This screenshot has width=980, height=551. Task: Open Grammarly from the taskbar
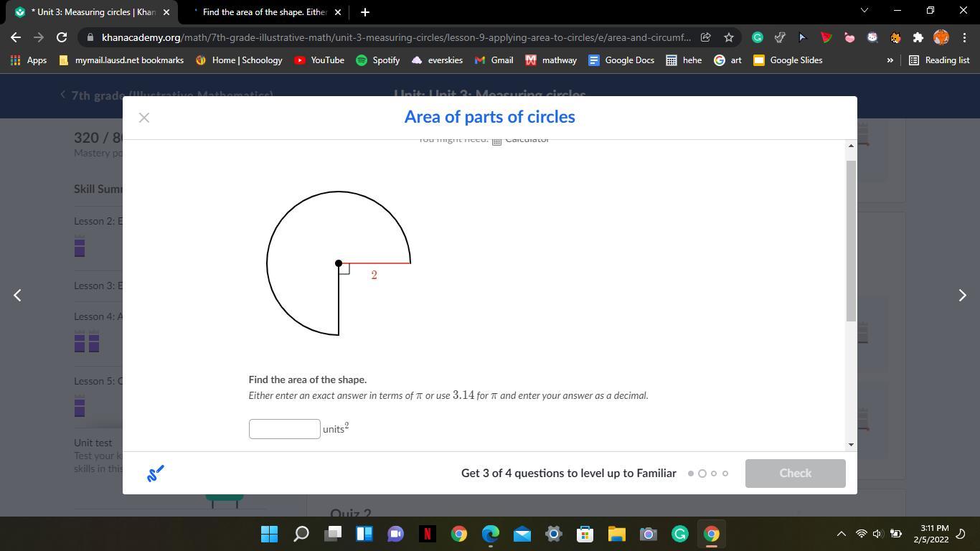[x=680, y=534]
